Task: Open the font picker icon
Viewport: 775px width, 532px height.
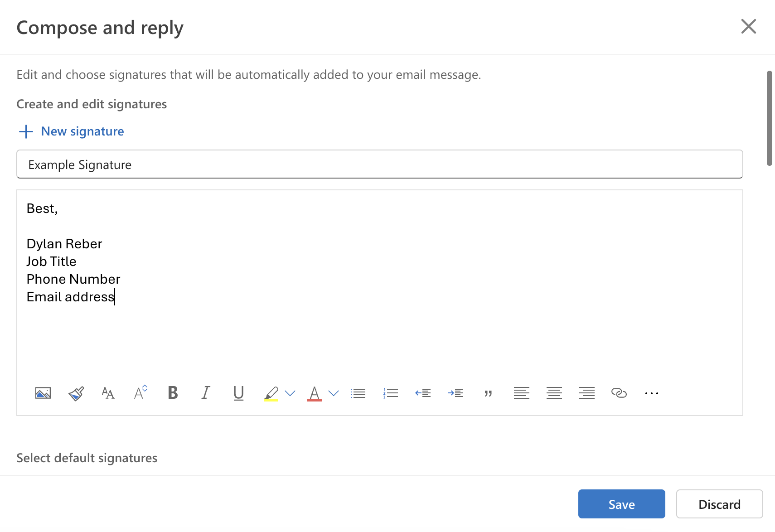Action: (108, 393)
